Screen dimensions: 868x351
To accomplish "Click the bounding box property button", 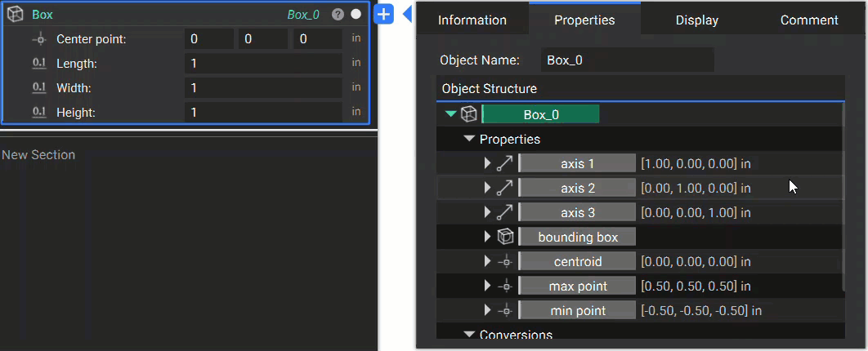I will (x=577, y=238).
